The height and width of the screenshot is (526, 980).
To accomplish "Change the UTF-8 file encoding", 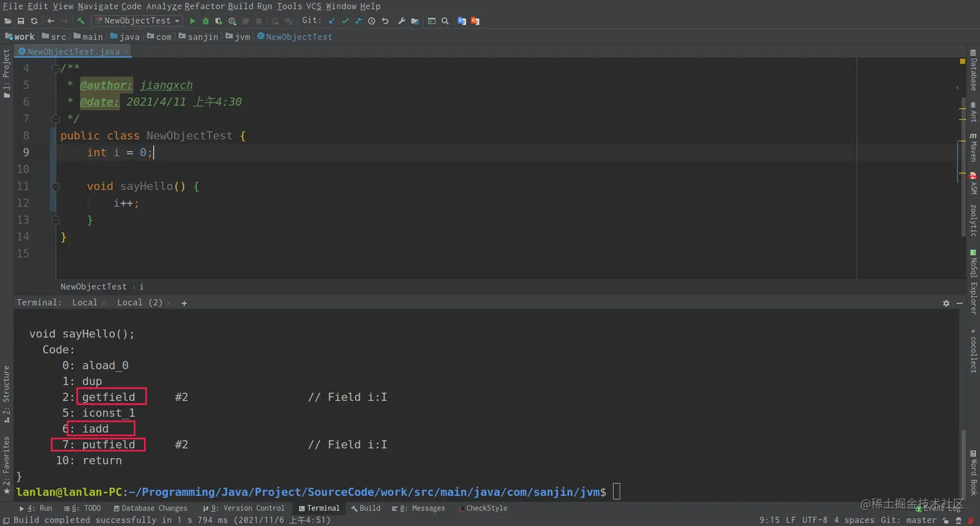I will coord(815,520).
